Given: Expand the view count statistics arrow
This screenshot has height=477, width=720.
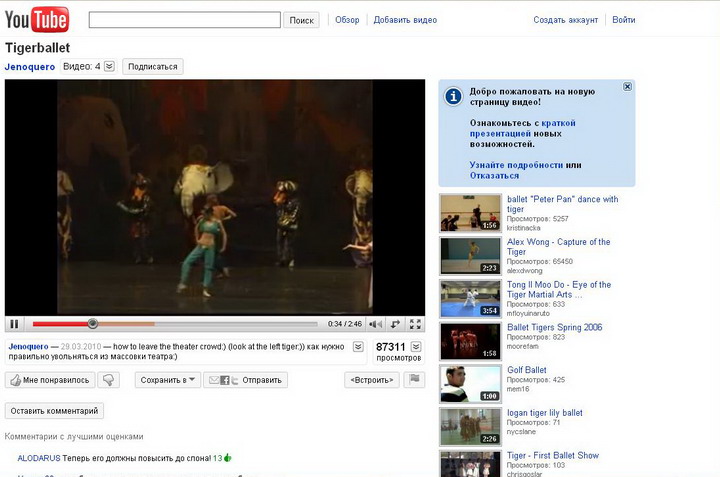Looking at the screenshot, I should tap(416, 347).
